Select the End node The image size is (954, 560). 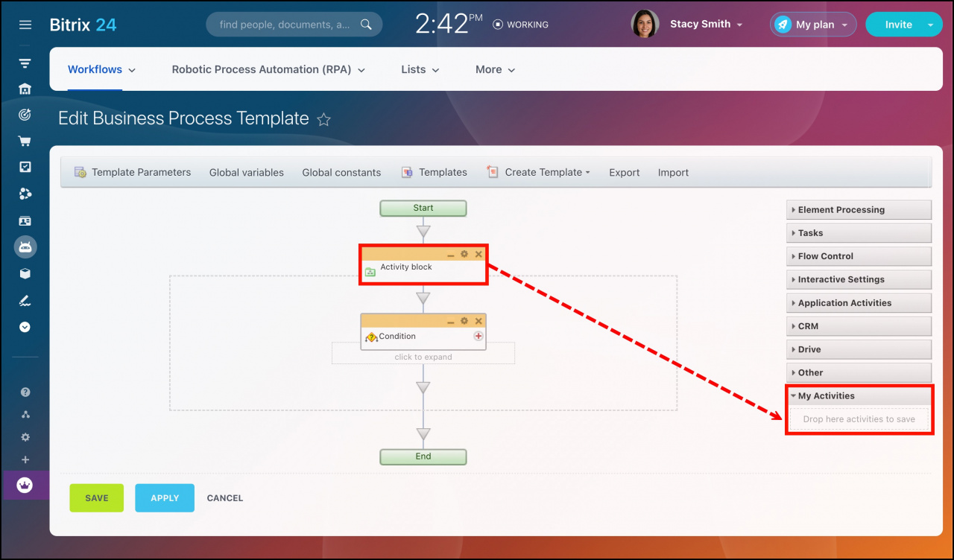pos(423,456)
